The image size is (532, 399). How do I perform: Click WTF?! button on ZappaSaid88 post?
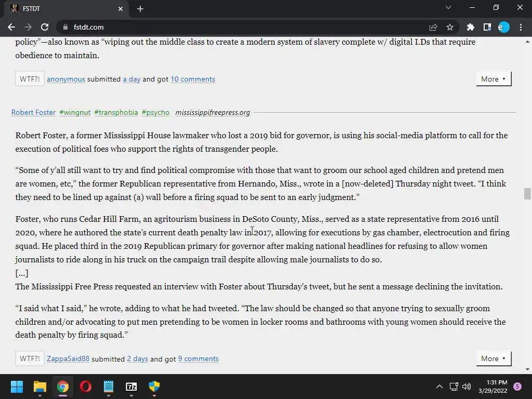30,358
